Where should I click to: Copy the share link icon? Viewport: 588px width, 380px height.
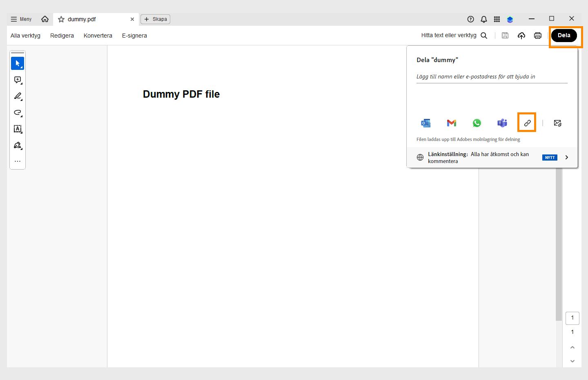click(x=527, y=123)
